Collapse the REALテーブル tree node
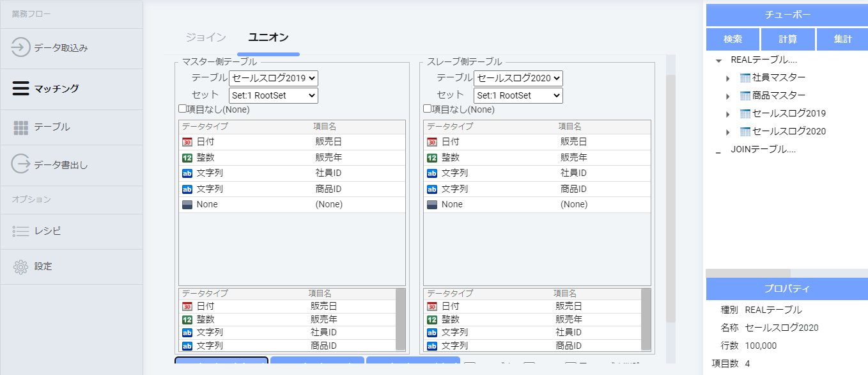Screen dimensions: 868x375 [x=719, y=61]
